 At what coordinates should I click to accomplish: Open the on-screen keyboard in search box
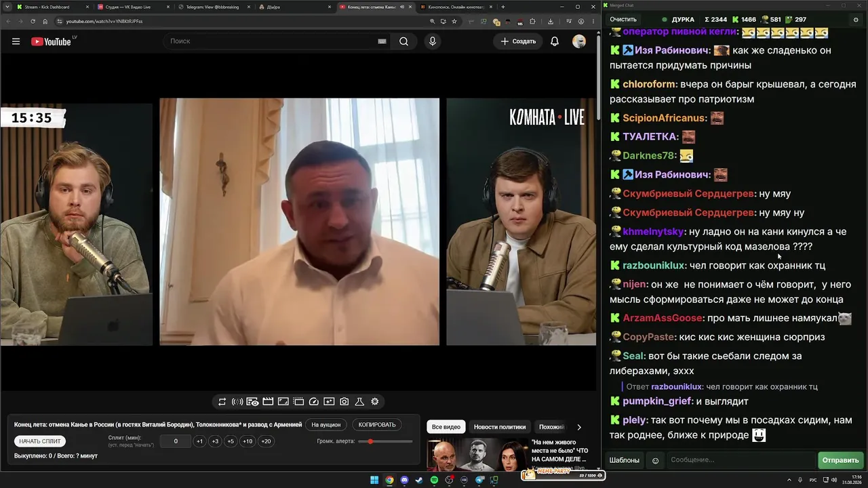point(382,41)
